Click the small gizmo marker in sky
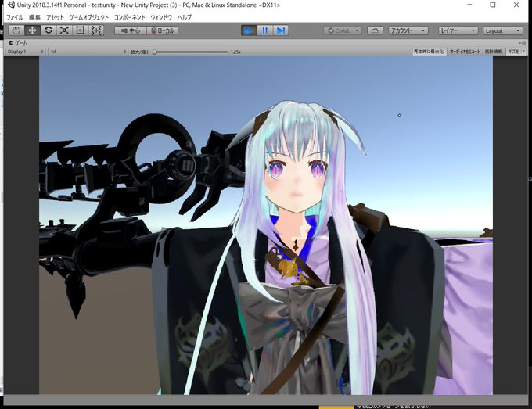The height and width of the screenshot is (409, 532). click(399, 115)
